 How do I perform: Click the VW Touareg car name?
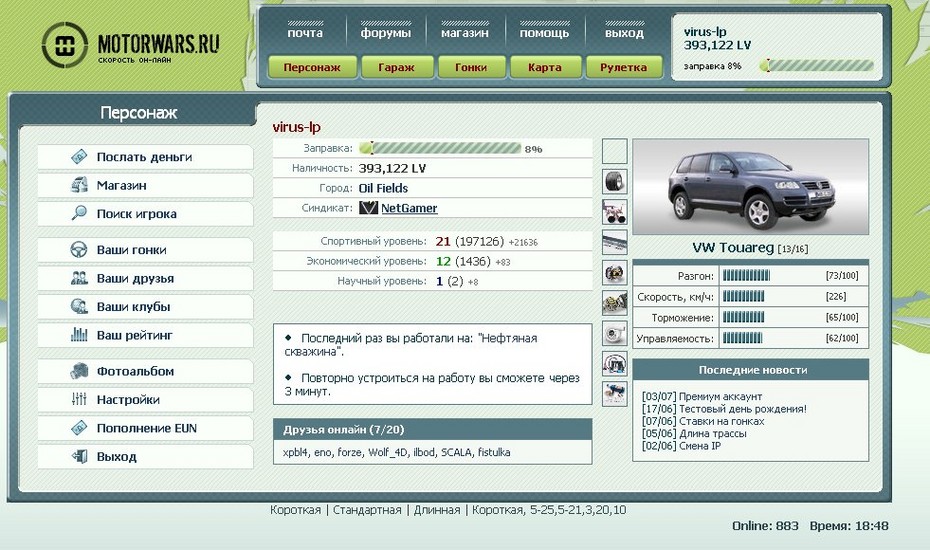pyautogui.click(x=733, y=247)
